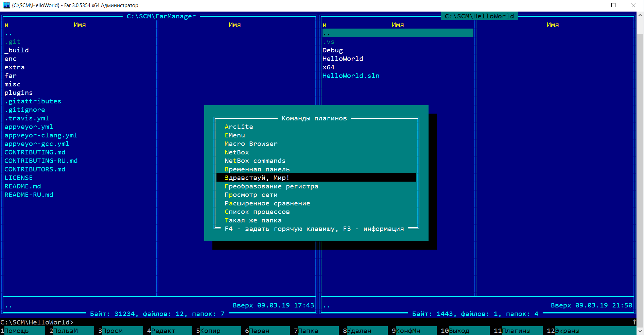Image resolution: width=644 pixels, height=335 pixels.
Task: Select CONTRIBUTING-RU.md file
Action: [41, 161]
